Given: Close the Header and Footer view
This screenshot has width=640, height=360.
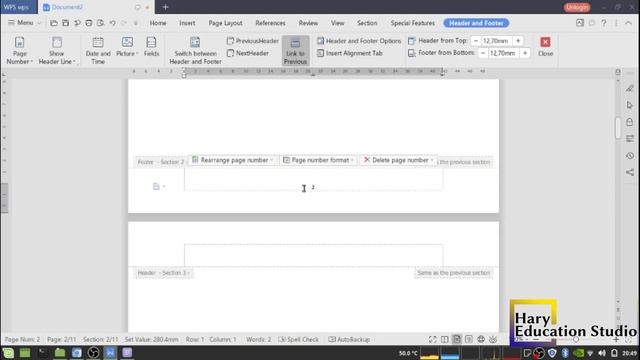Looking at the screenshot, I should click(545, 47).
